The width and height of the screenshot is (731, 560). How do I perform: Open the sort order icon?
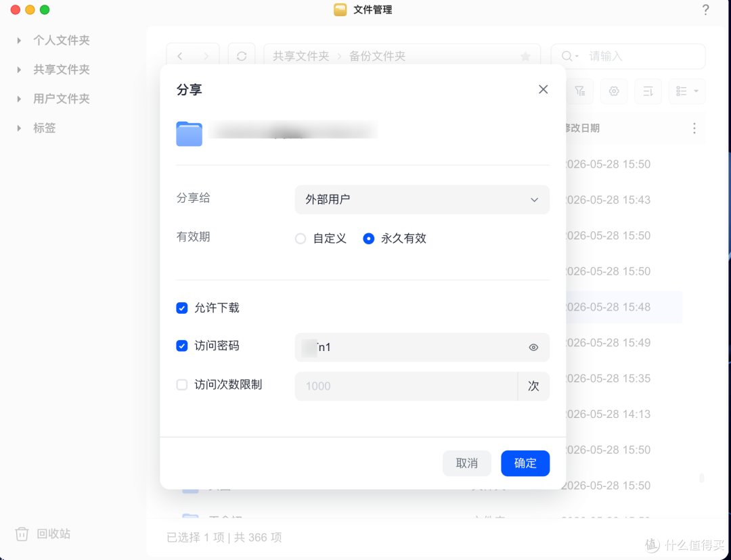[648, 91]
